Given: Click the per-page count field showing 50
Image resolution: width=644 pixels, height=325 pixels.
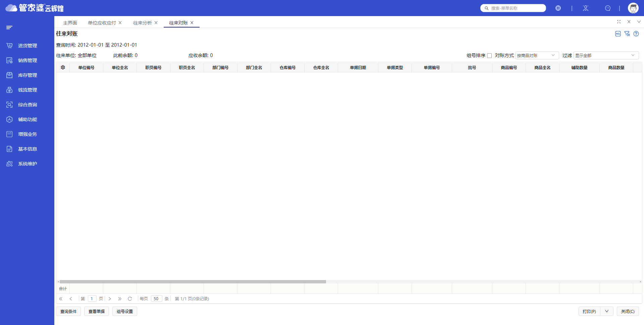Looking at the screenshot, I should (x=156, y=299).
